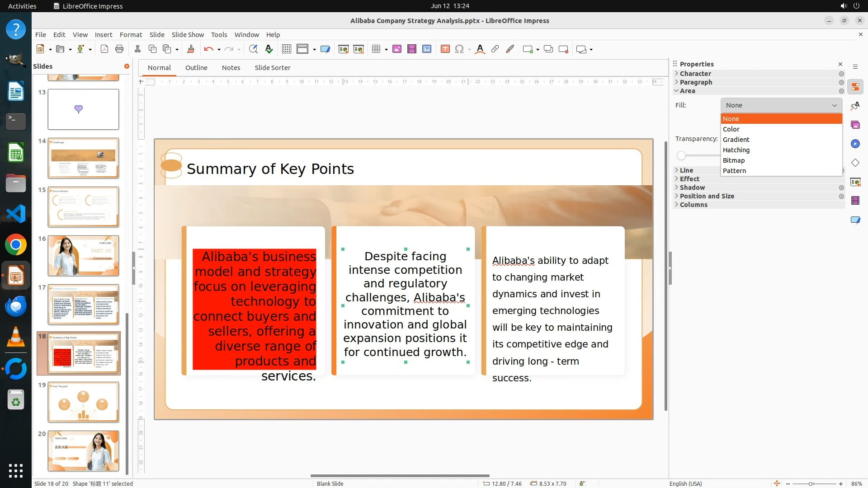Select Gradient in Fill dropdown list
This screenshot has height=488, width=868.
point(736,140)
